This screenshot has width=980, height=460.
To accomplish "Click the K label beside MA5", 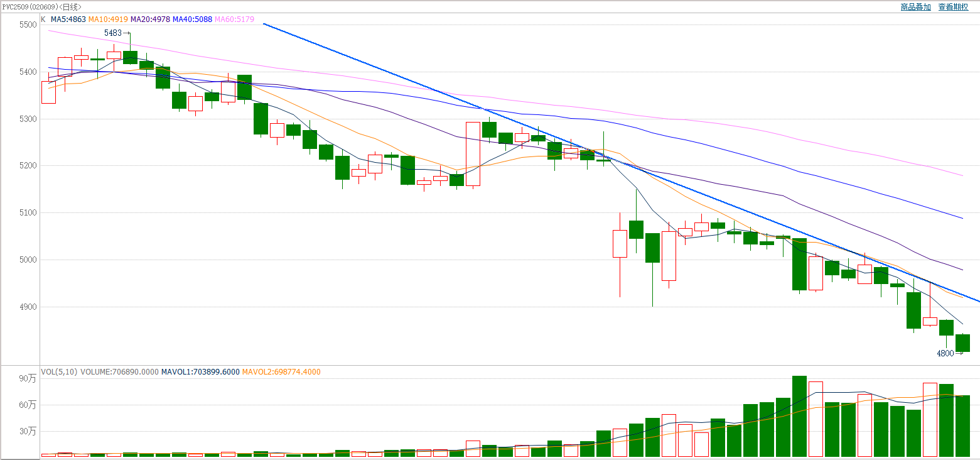I will (x=43, y=19).
